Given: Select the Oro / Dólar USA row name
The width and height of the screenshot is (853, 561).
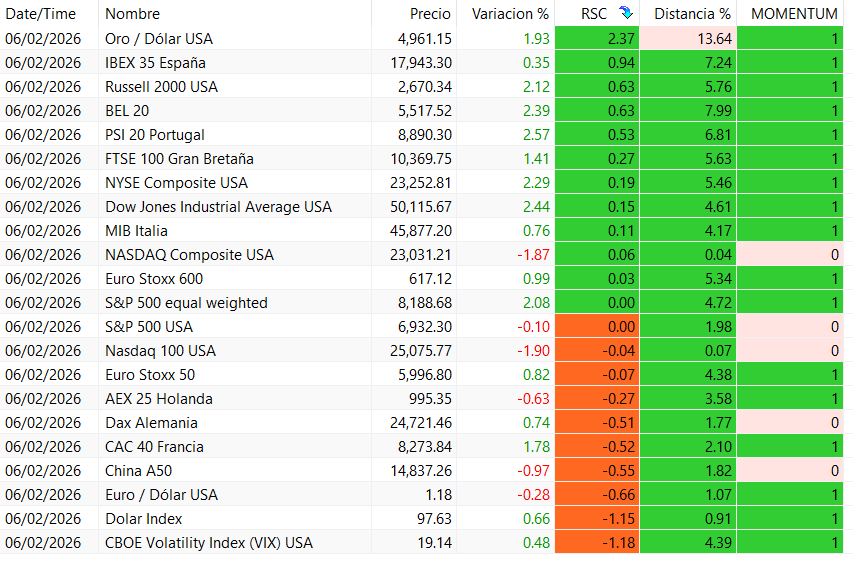Looking at the screenshot, I should pyautogui.click(x=159, y=39).
